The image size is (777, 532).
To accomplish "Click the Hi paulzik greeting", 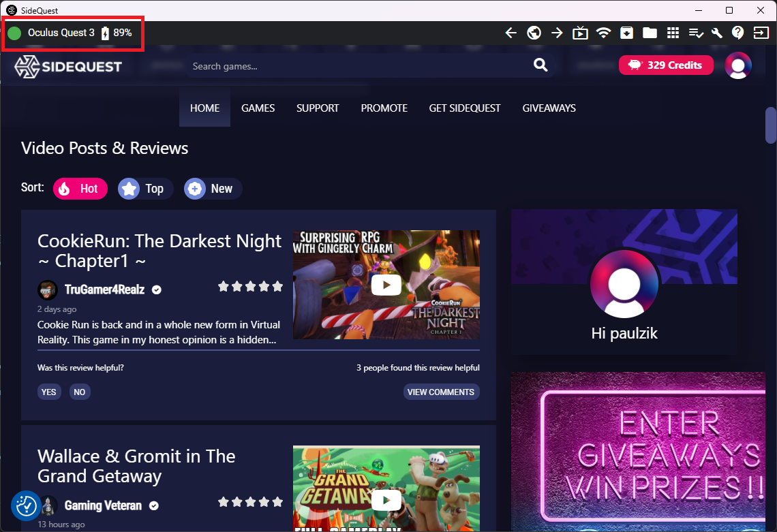I will (624, 333).
